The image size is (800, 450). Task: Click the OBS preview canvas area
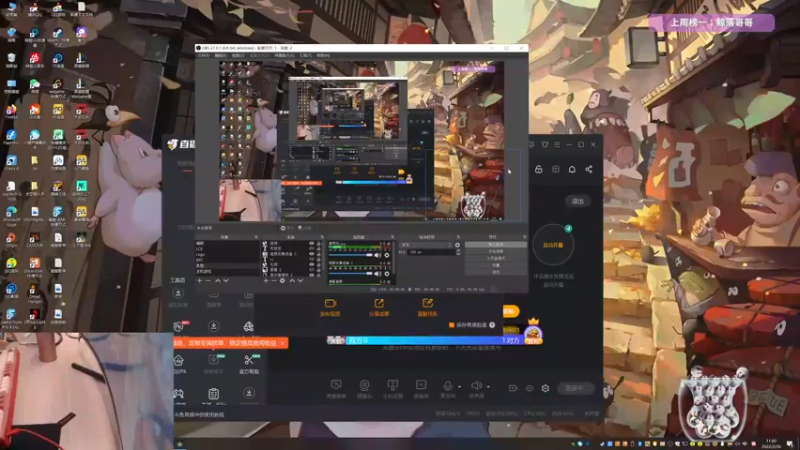362,141
